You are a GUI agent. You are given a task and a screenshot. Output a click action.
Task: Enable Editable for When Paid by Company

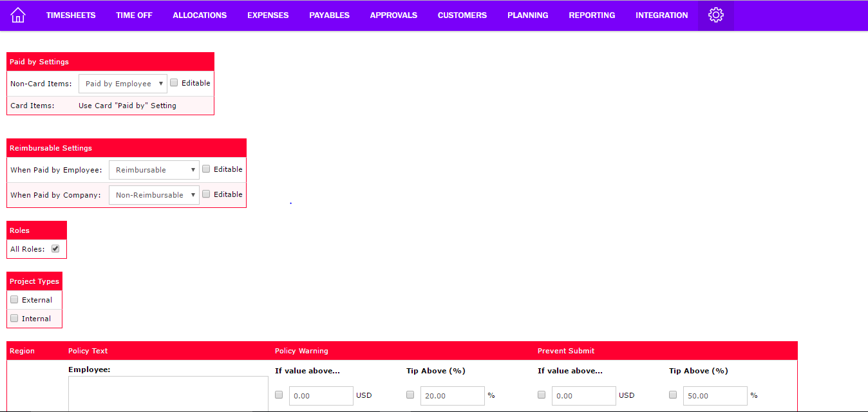point(206,194)
